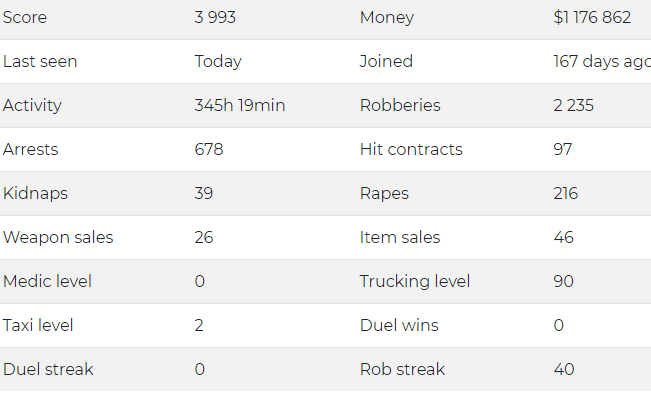
Task: Click the Kidnaps value 39
Action: tap(203, 193)
